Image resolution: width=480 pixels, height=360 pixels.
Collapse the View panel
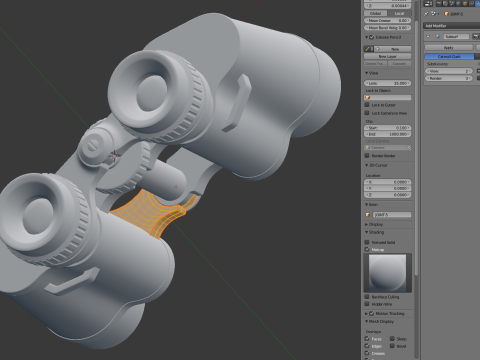tap(367, 73)
